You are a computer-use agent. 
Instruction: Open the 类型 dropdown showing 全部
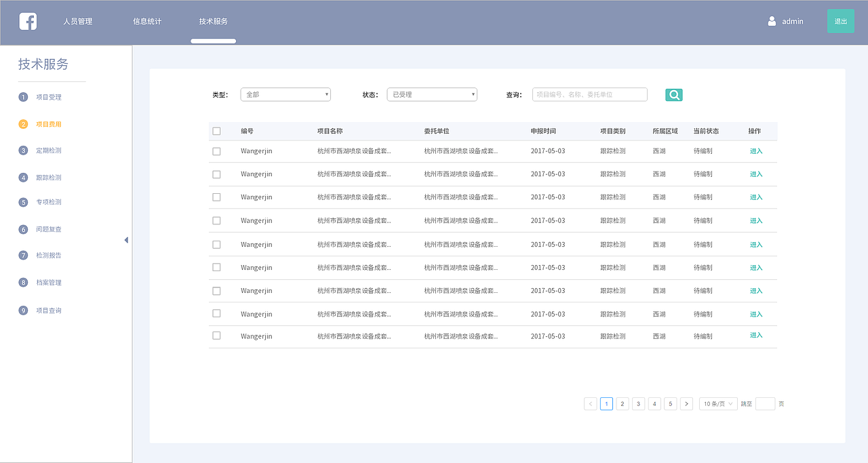point(285,94)
